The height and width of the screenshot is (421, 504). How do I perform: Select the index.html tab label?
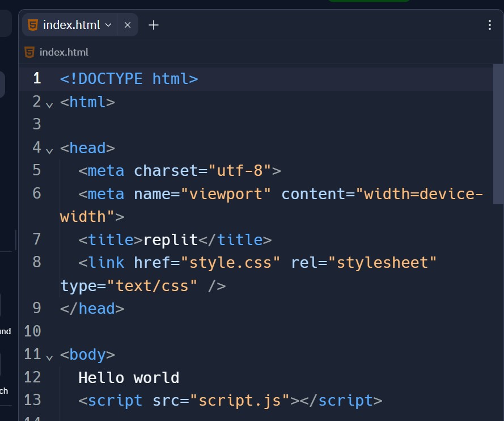(x=71, y=25)
